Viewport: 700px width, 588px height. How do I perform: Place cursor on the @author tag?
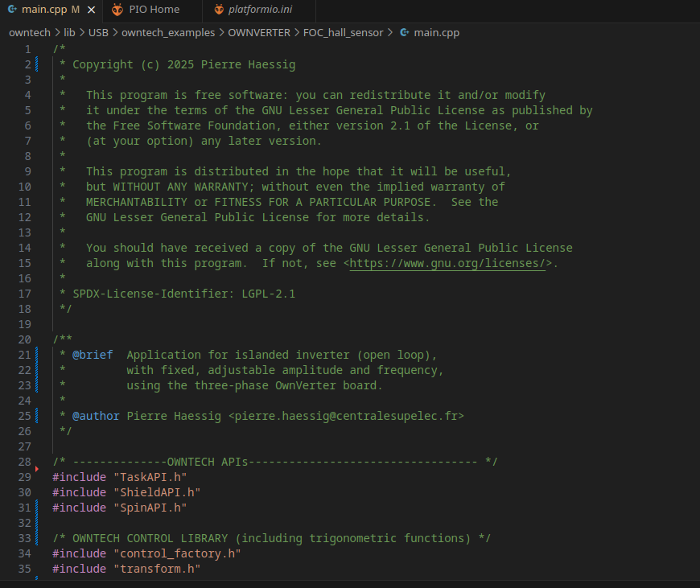coord(96,416)
